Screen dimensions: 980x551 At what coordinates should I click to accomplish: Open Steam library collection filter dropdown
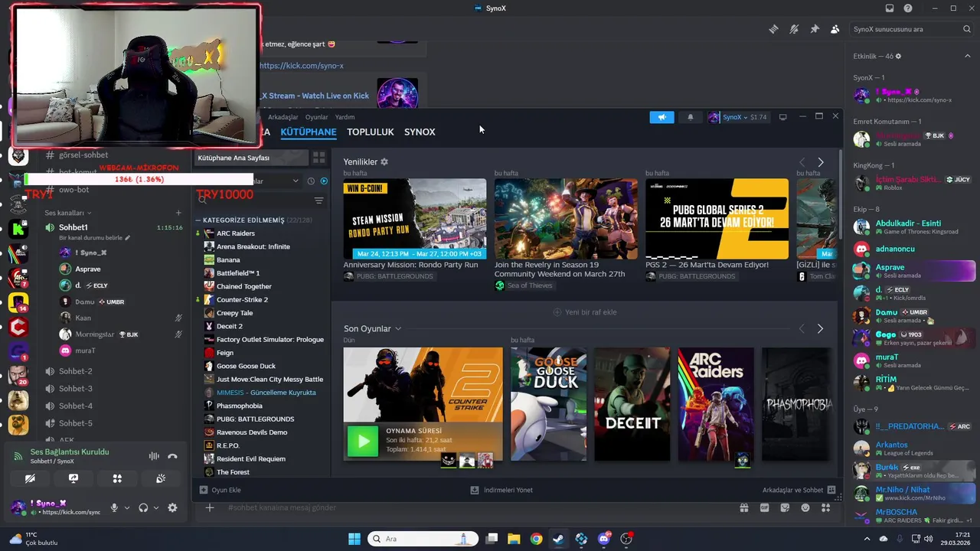pyautogui.click(x=296, y=181)
